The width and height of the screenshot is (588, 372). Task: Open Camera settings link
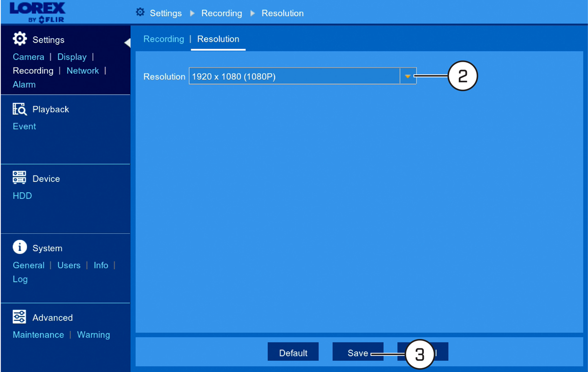(28, 57)
